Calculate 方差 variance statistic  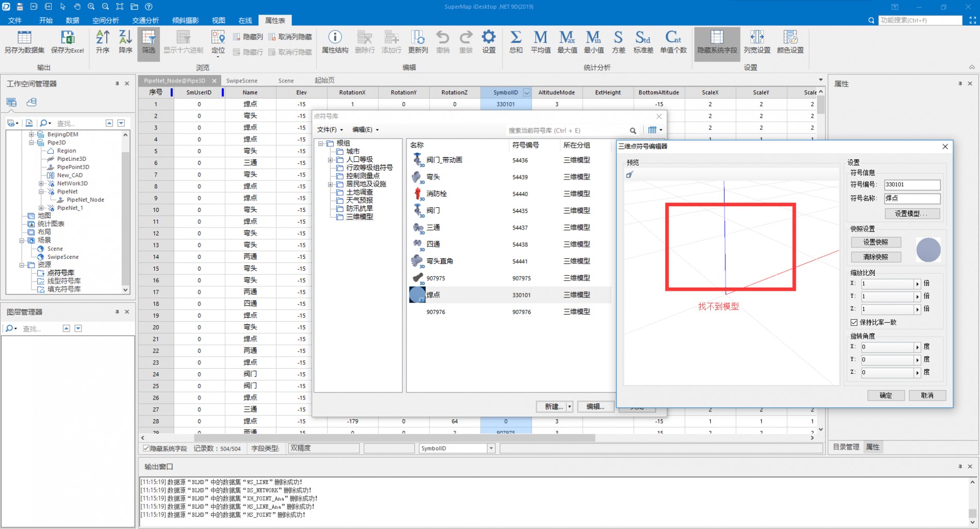pyautogui.click(x=618, y=42)
